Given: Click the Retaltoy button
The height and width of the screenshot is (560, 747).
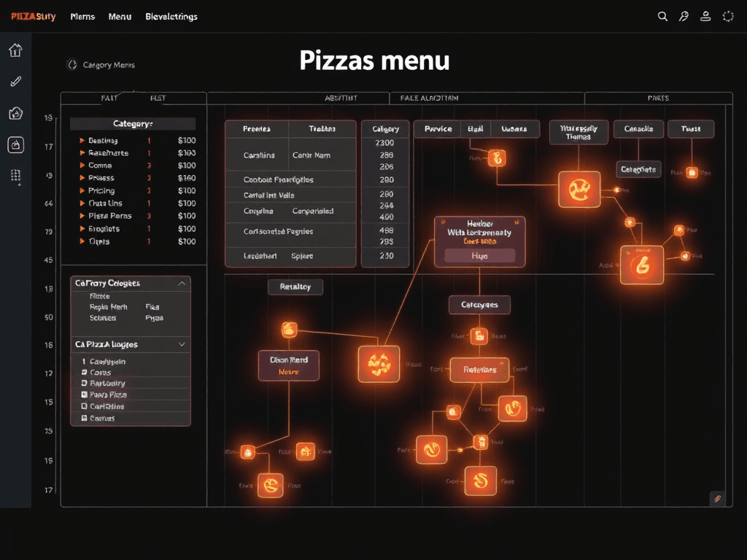Looking at the screenshot, I should click(295, 287).
